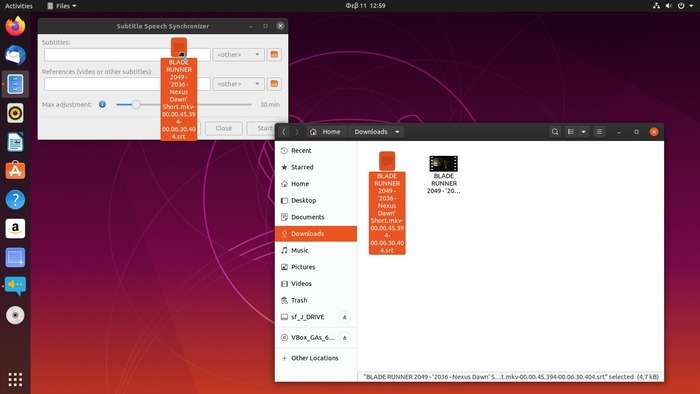Select the Blade Runner .srt file in Downloads
Image resolution: width=700 pixels, height=394 pixels.
(x=387, y=203)
